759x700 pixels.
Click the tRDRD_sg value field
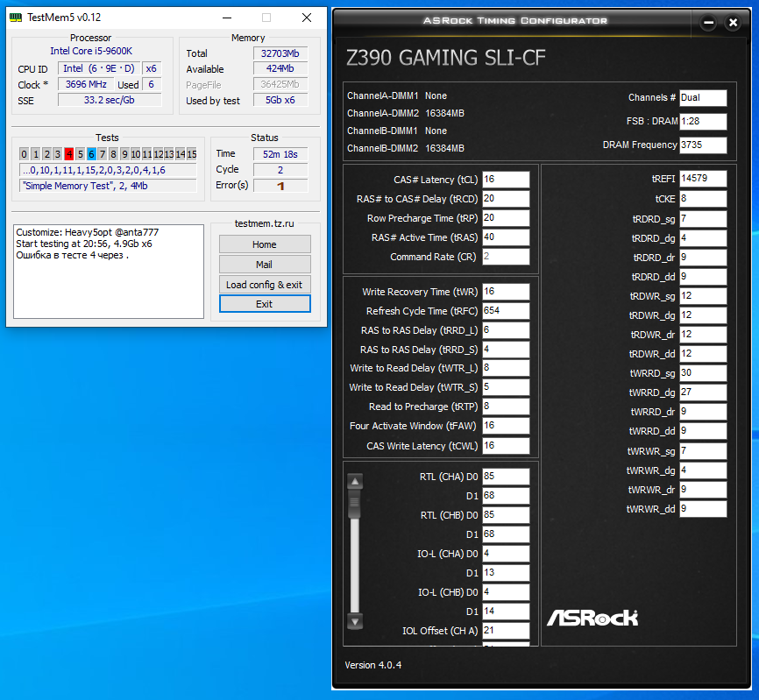pos(703,219)
